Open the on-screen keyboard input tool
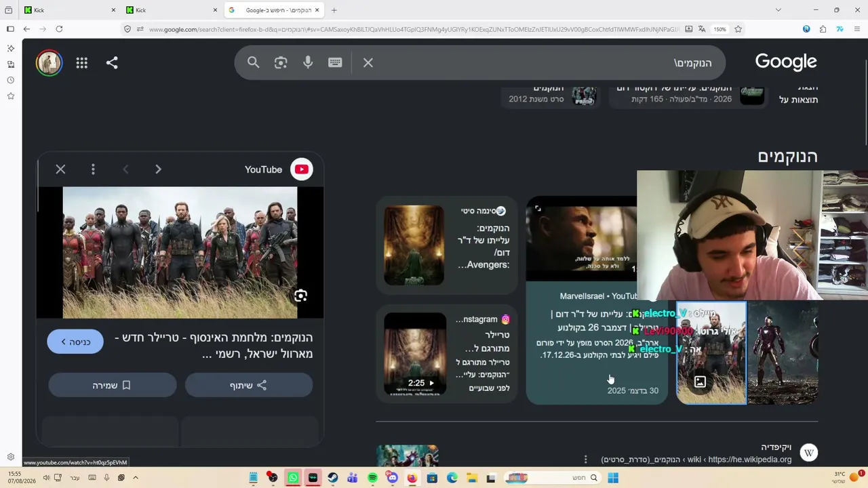Viewport: 868px width, 488px height. 335,62
